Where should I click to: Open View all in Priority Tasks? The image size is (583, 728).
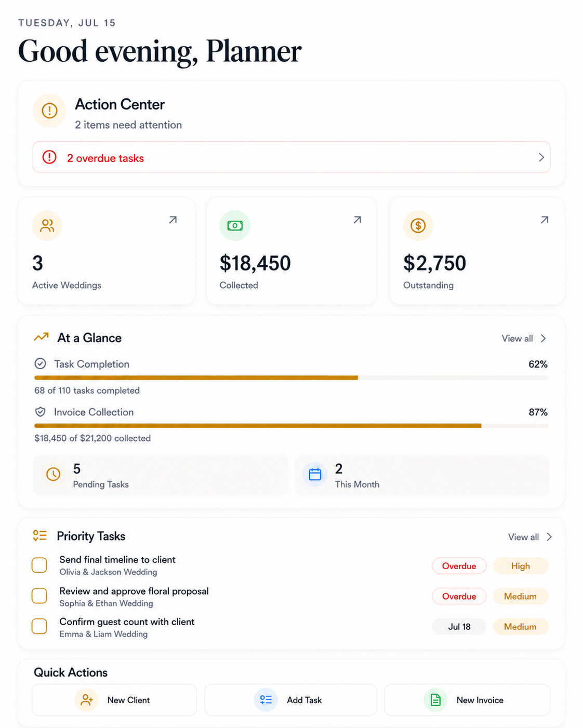point(523,537)
